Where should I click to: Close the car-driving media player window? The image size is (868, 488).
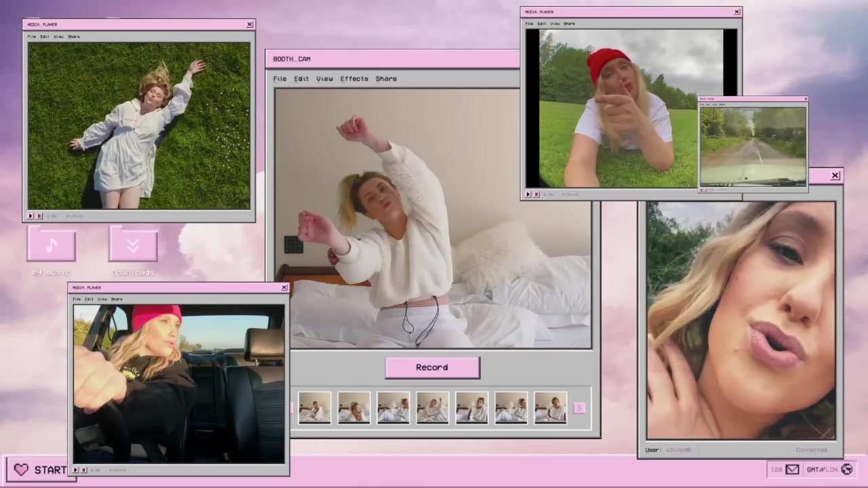[284, 287]
